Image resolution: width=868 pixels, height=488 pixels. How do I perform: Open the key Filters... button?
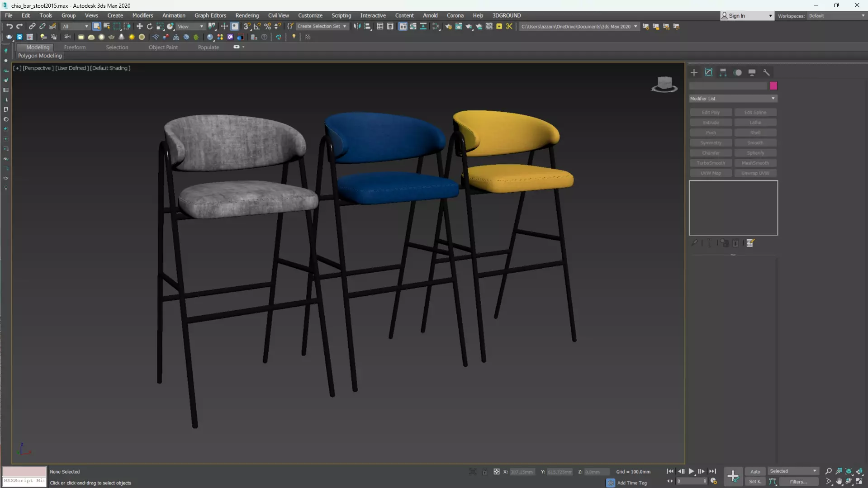click(798, 482)
